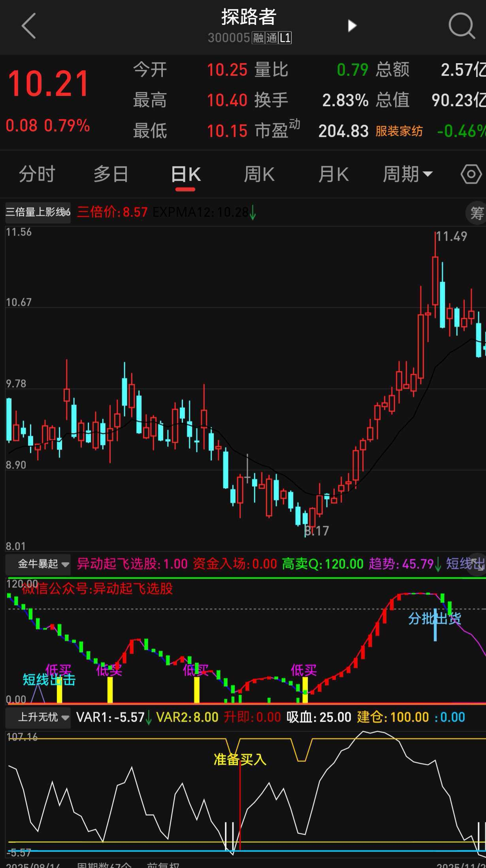Tap 异动起飞选股: 1.00 indicator value
This screenshot has height=868, width=486.
[132, 564]
